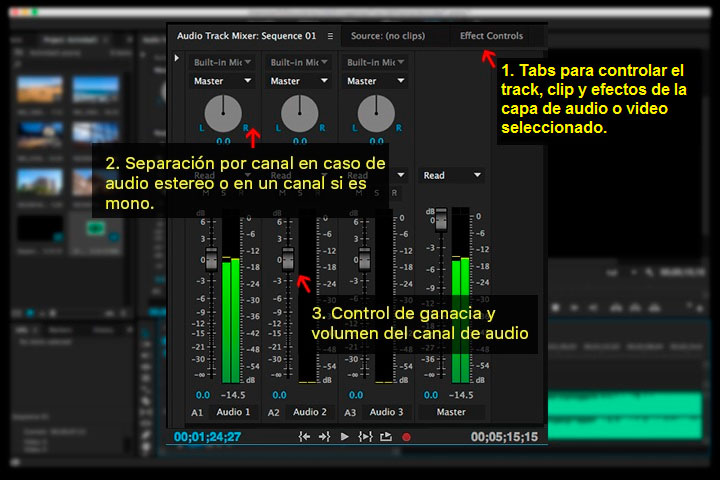Click the Audio 2 track name field
This screenshot has height=480, width=720.
point(310,412)
